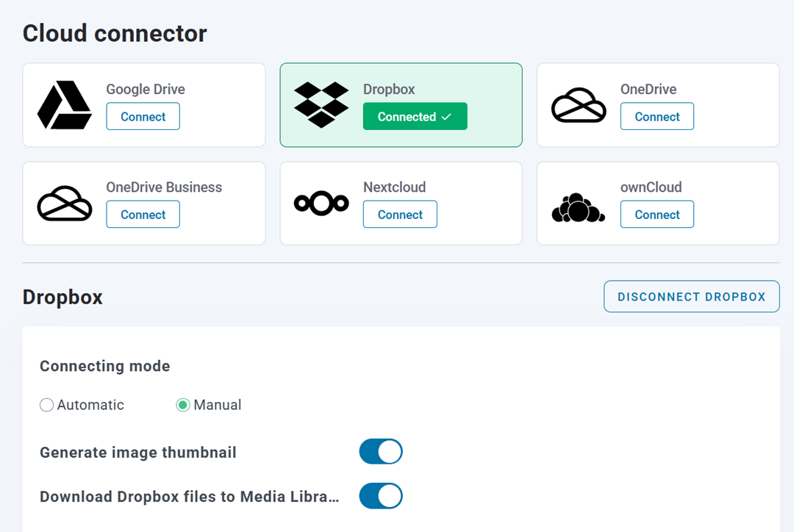Select the Automatic connecting mode radio button
Image resolution: width=794 pixels, height=532 pixels.
(x=46, y=405)
